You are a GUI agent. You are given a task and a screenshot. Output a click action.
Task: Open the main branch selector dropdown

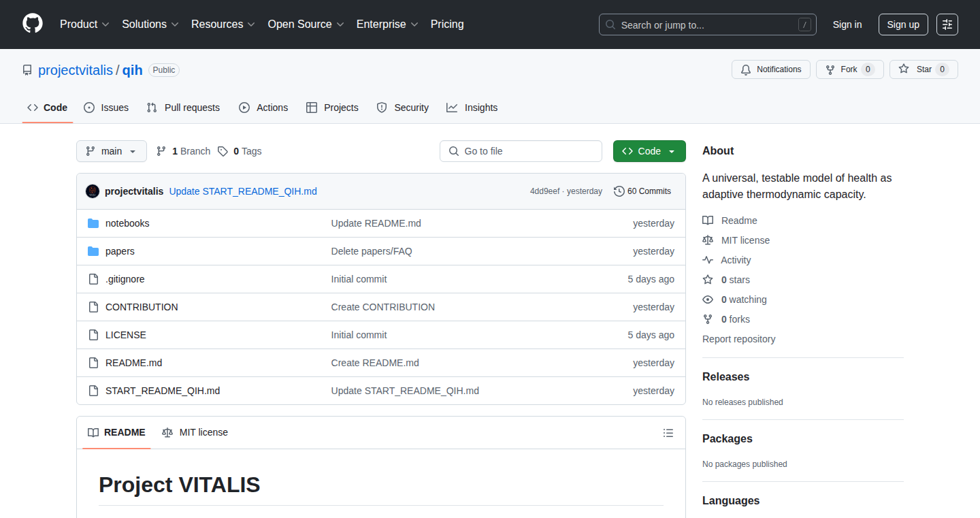click(112, 151)
